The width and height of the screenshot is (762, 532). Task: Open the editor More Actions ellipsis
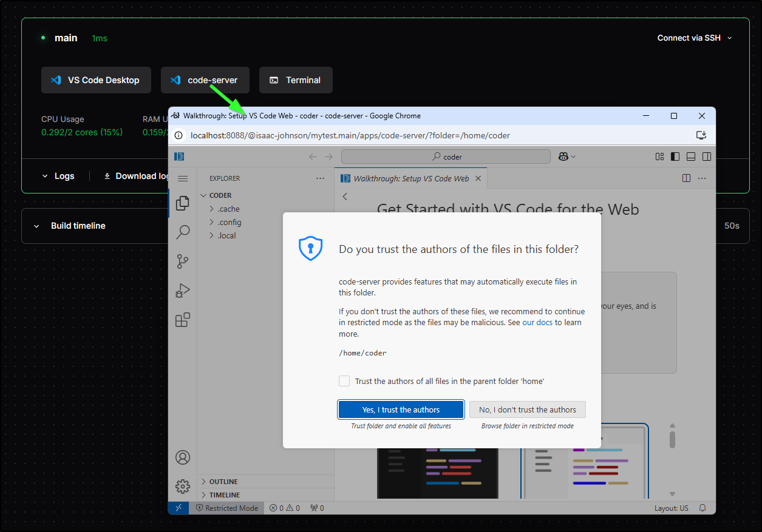tap(702, 178)
